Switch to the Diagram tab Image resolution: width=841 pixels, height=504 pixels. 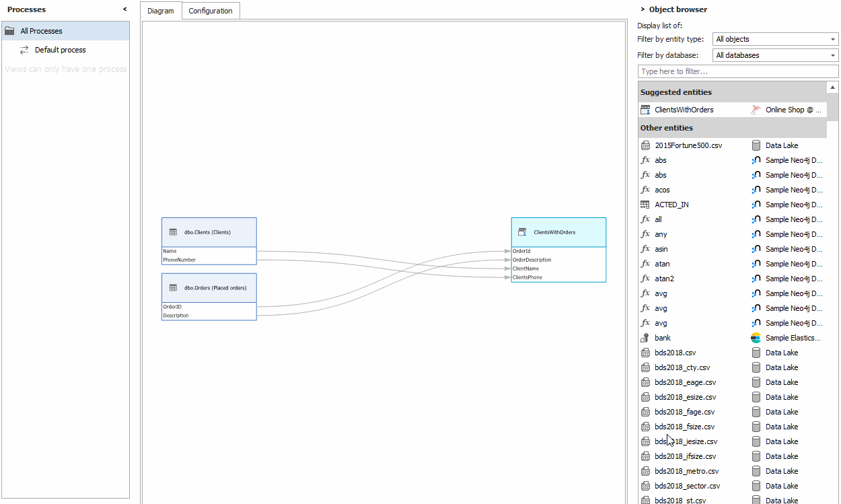click(161, 11)
